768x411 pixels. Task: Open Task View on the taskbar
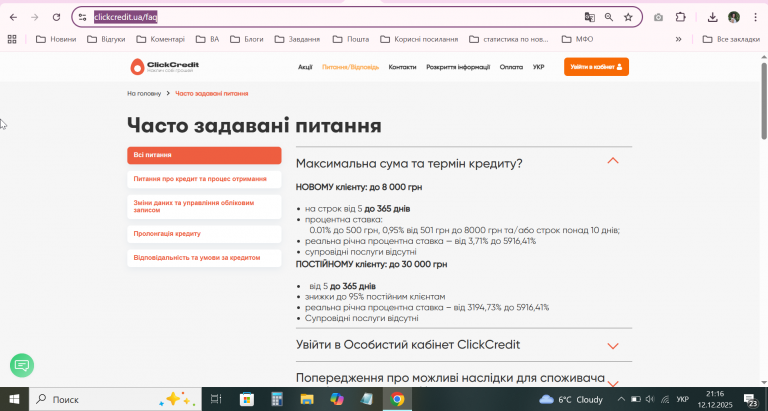pos(216,399)
